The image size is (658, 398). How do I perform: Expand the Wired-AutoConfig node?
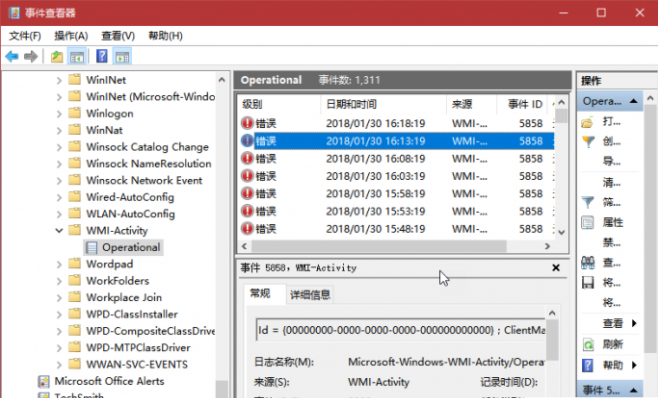tap(59, 197)
